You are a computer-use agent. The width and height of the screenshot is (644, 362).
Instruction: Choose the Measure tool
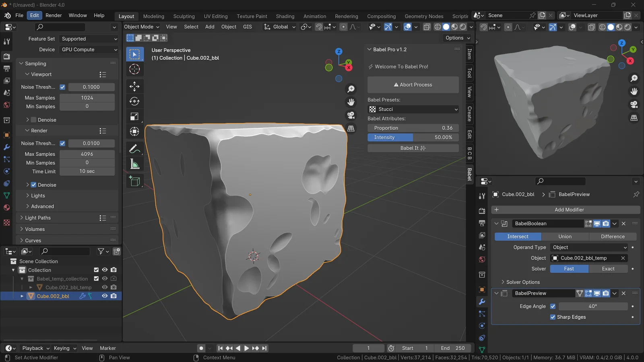134,164
